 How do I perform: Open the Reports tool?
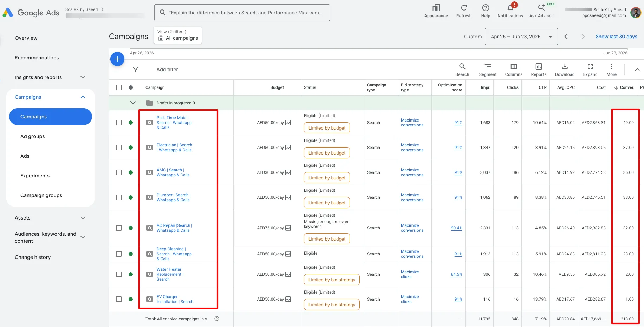pos(539,70)
